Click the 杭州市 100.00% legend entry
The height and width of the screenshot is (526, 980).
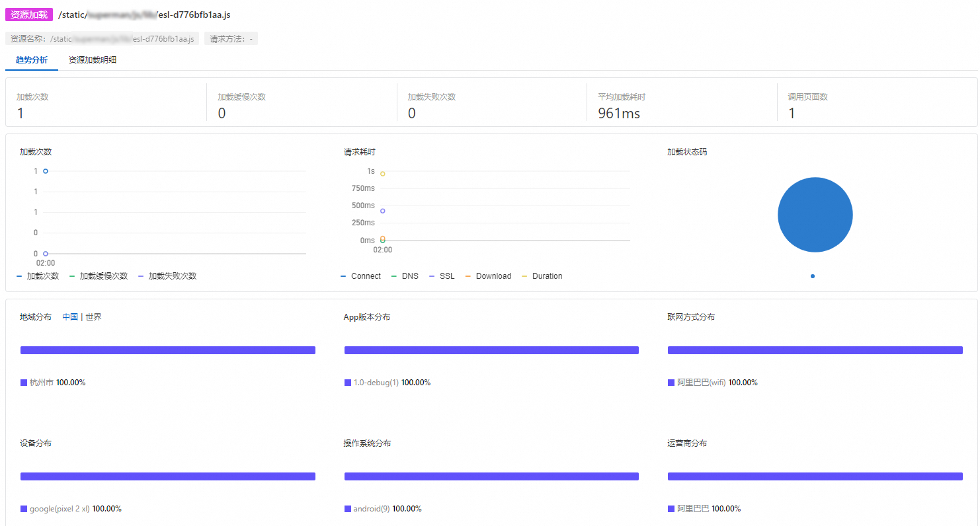53,383
